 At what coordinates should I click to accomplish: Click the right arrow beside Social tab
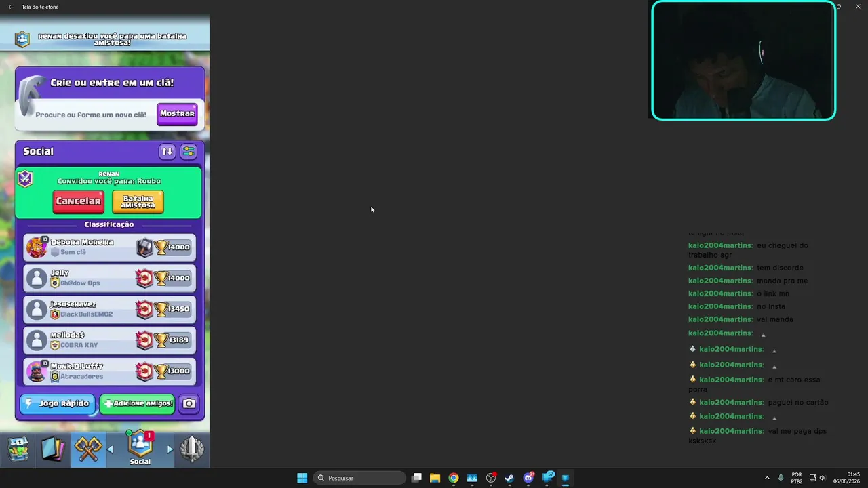pyautogui.click(x=170, y=449)
